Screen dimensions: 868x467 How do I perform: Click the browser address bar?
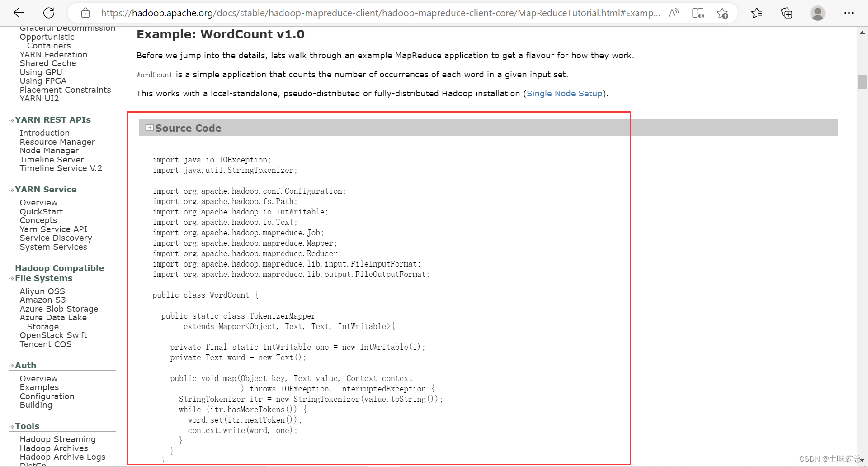[x=362, y=13]
